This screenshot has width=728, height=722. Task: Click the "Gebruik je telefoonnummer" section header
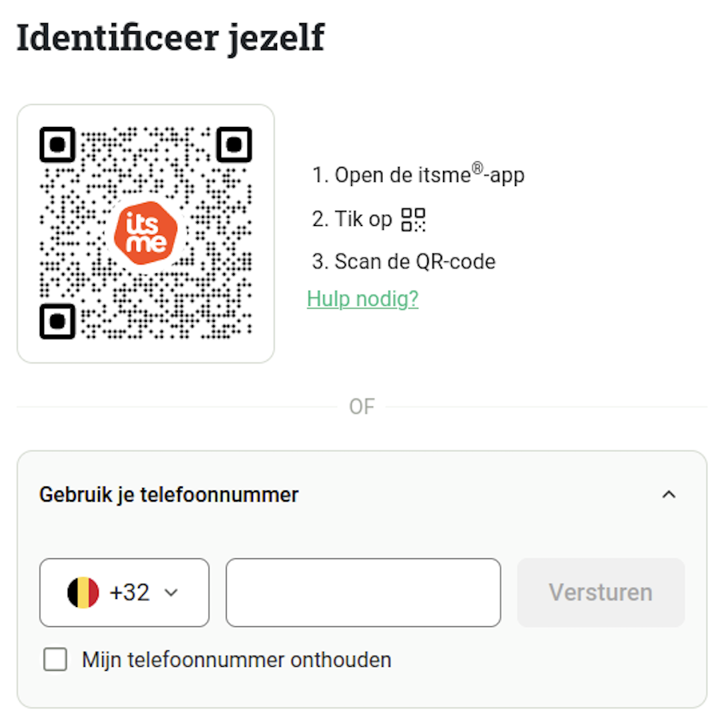pyautogui.click(x=169, y=495)
